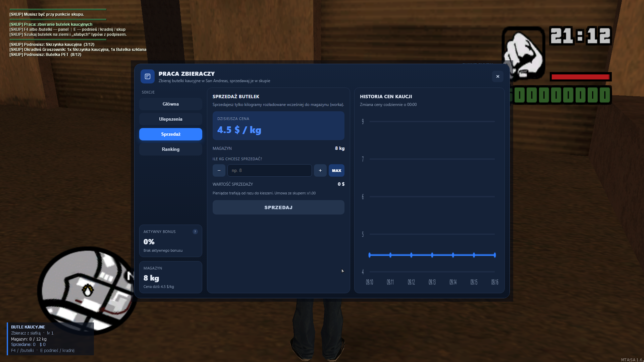644x362 pixels.
Task: Switch to the Ulepszenia section
Action: coord(170,119)
